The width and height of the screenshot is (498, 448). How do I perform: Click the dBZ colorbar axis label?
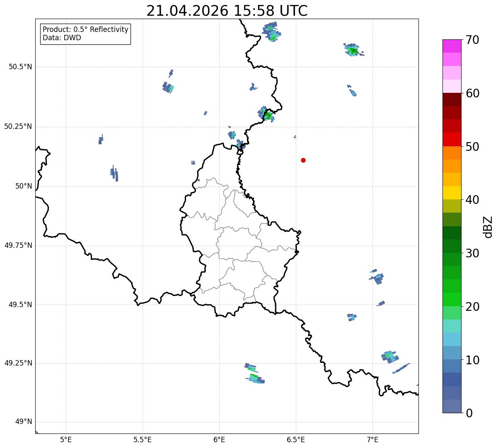[488, 226]
